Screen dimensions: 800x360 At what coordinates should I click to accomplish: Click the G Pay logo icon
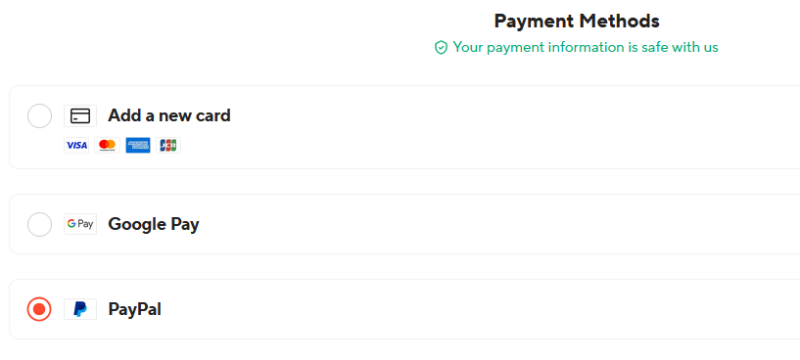80,224
